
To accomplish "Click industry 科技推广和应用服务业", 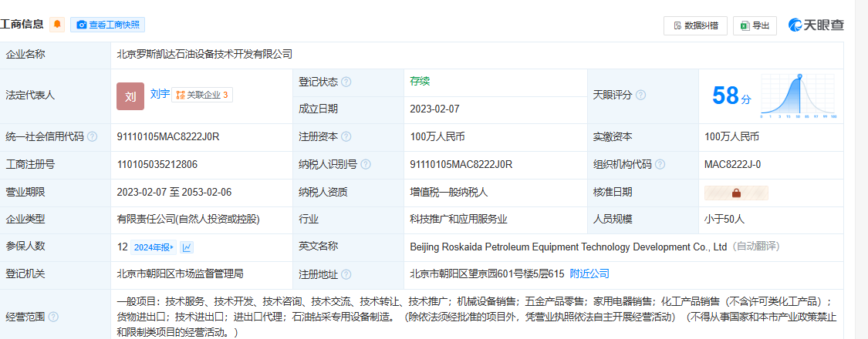I will click(x=458, y=220).
